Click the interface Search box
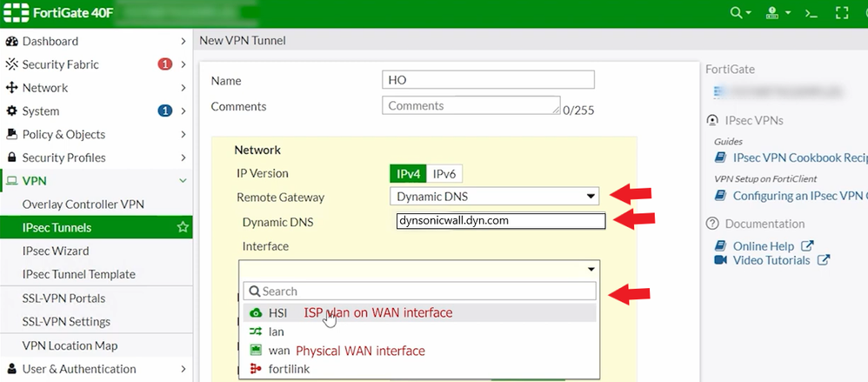Image resolution: width=868 pixels, height=382 pixels. (419, 292)
